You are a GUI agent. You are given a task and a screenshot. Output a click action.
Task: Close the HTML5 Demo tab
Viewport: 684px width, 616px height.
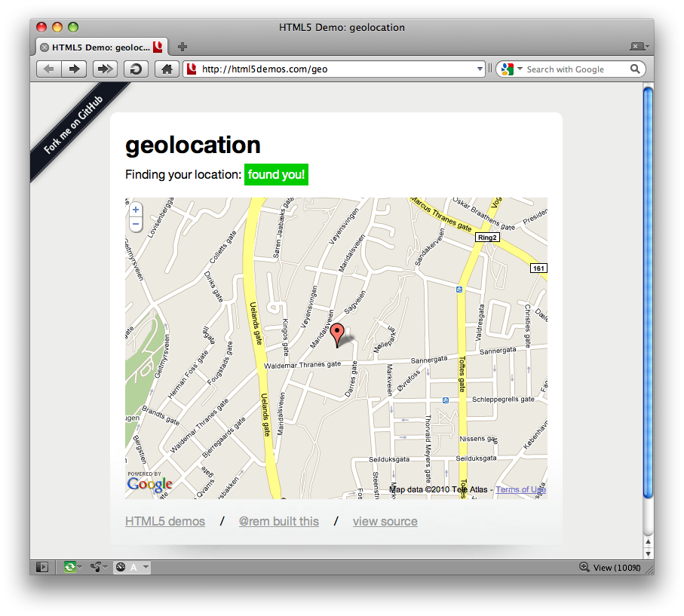pyautogui.click(x=44, y=47)
